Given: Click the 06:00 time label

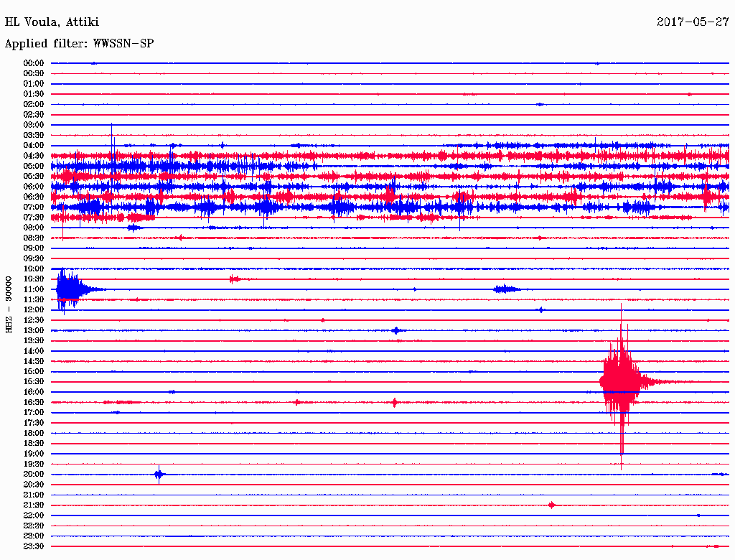Looking at the screenshot, I should tap(34, 186).
